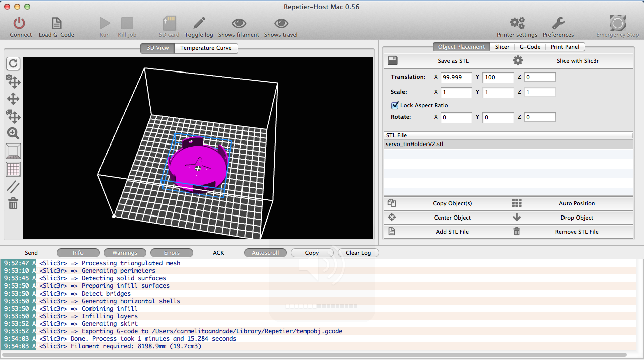Focus the Rotate X field
Viewport: 644px width, 360px height.
pyautogui.click(x=456, y=117)
